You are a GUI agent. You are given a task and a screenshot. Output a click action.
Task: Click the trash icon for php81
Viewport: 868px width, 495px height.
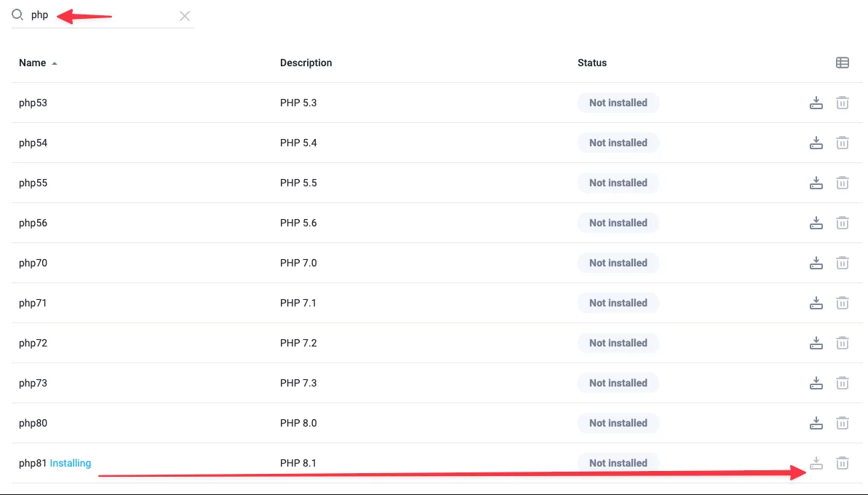(843, 463)
